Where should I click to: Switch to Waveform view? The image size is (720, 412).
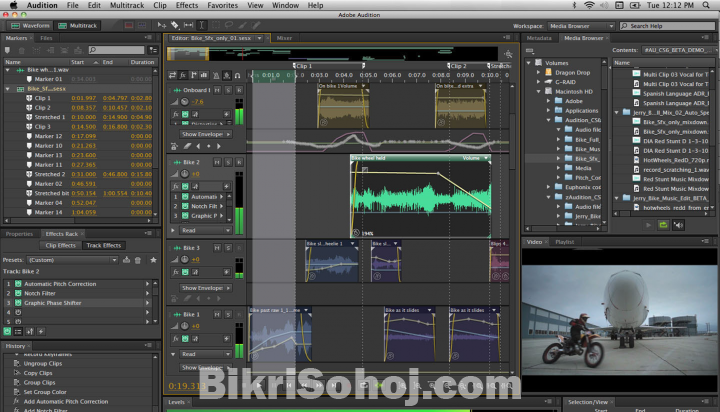pyautogui.click(x=30, y=25)
